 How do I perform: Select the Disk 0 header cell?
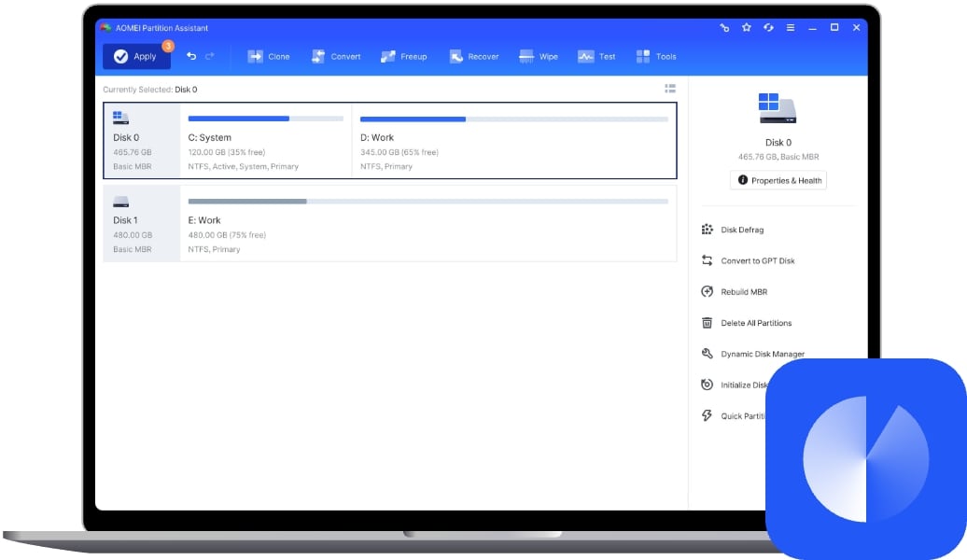pyautogui.click(x=143, y=141)
